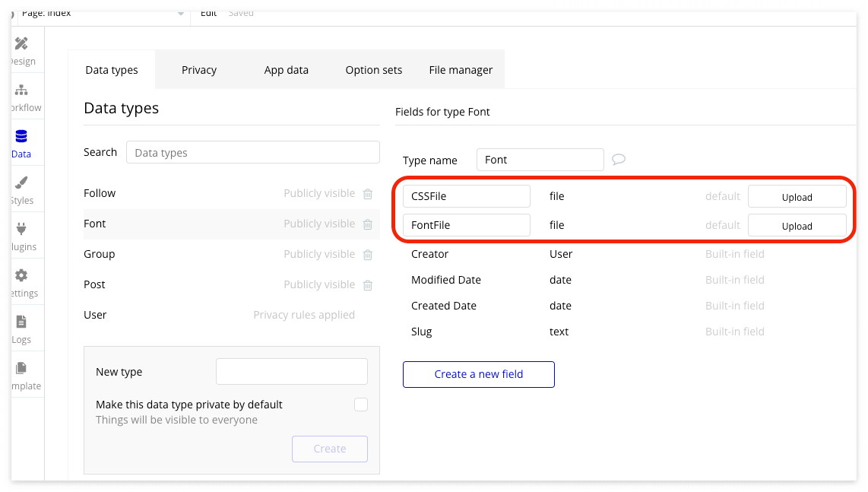This screenshot has width=868, height=492.
Task: Click the Data types search field
Action: [253, 153]
